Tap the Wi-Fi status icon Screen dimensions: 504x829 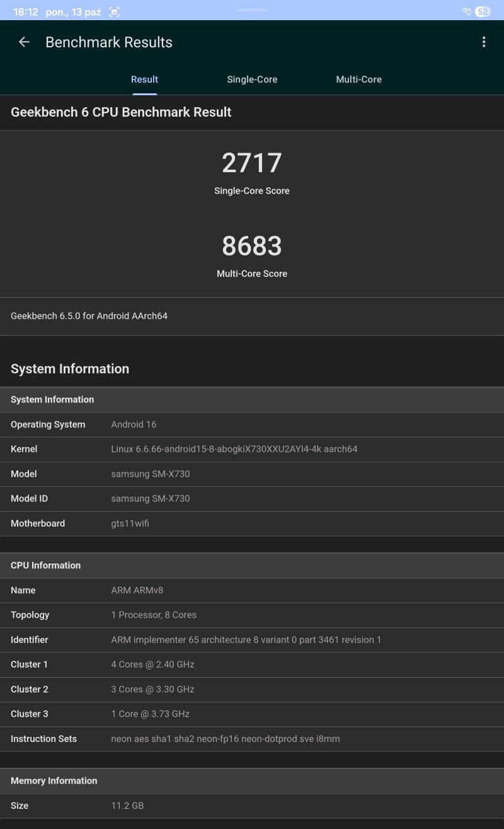click(x=466, y=12)
